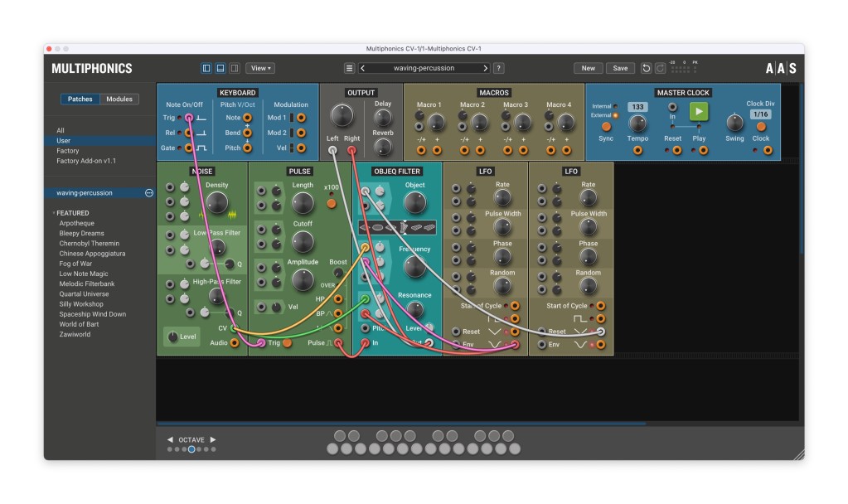Click the help question mark button
Viewport: 848px width, 504px height.
[499, 68]
